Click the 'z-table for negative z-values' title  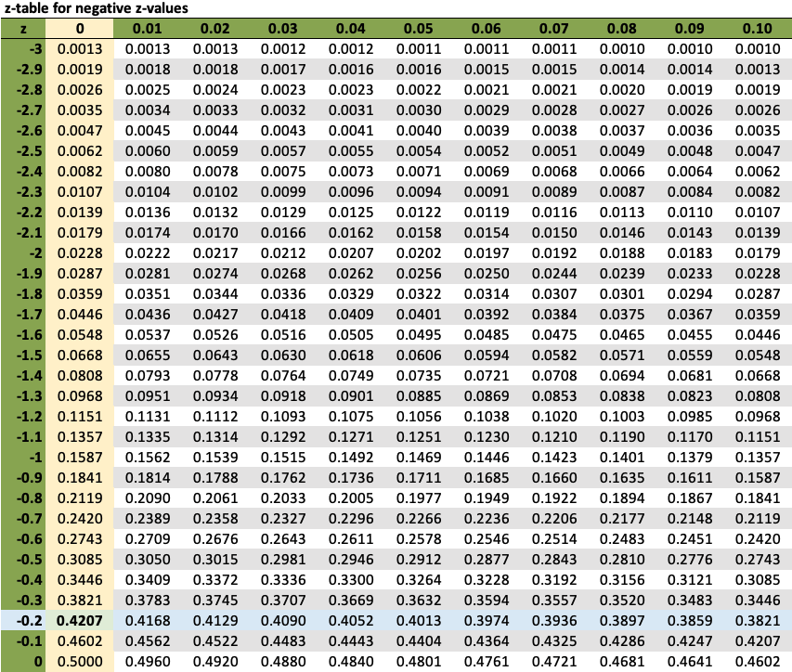(95, 8)
